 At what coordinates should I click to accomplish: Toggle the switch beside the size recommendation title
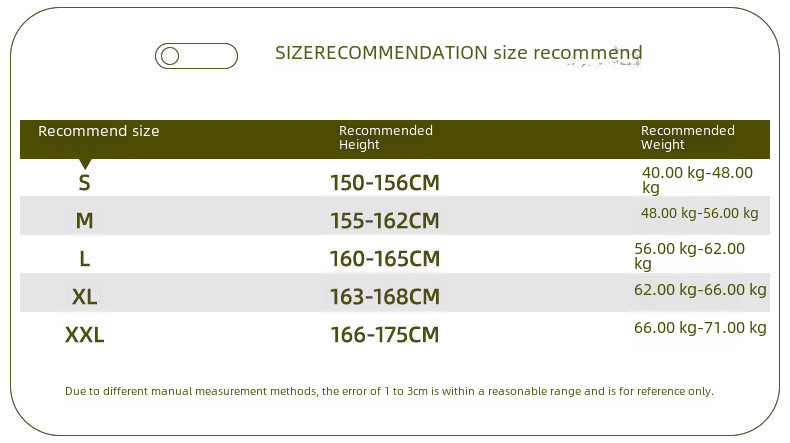click(196, 56)
